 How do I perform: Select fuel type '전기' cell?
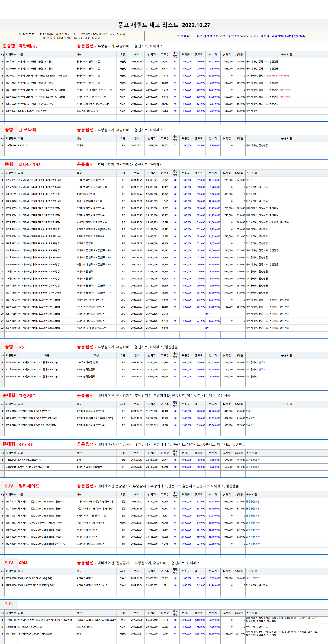[x=123, y=620]
